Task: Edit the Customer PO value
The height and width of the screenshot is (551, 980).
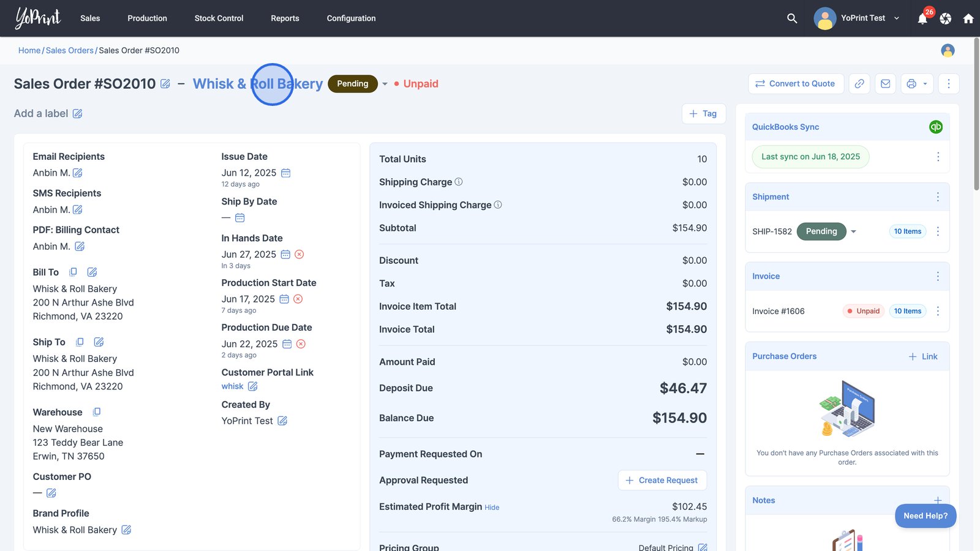Action: point(51,493)
